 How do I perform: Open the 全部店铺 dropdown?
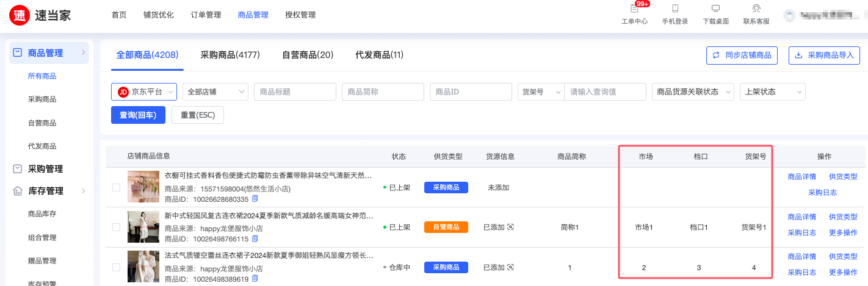tap(215, 92)
